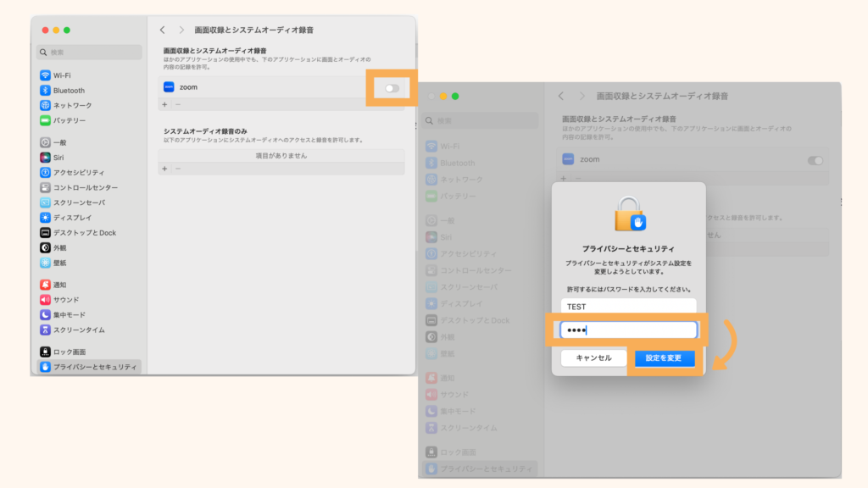Click the password input field showing dots
The image size is (868, 488).
[628, 330]
